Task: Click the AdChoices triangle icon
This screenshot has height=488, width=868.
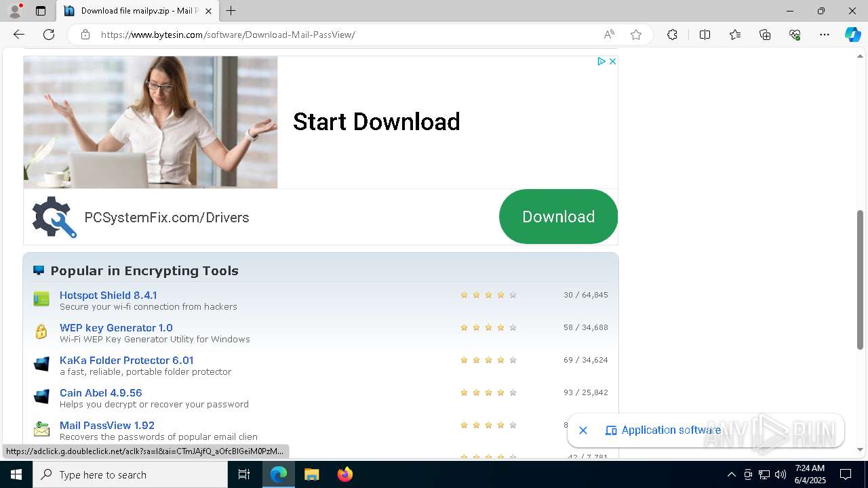Action: pyautogui.click(x=601, y=61)
